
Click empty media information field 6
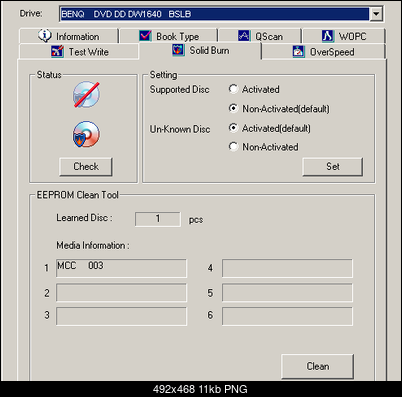pyautogui.click(x=287, y=316)
